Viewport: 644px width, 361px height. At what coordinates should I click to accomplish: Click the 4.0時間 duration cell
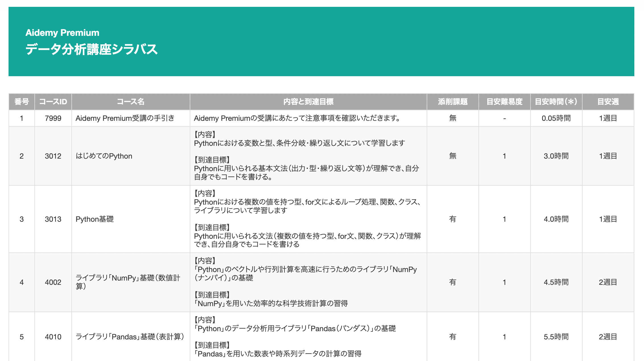pos(556,219)
